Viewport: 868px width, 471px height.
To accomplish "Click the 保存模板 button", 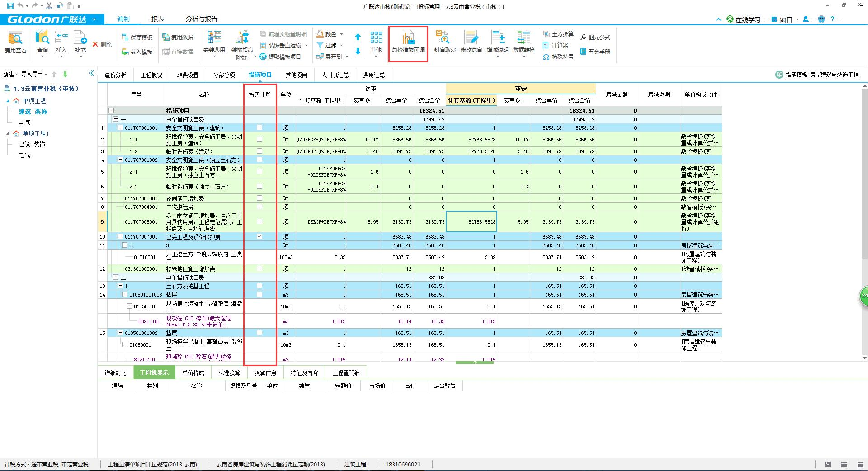I will tap(137, 37).
